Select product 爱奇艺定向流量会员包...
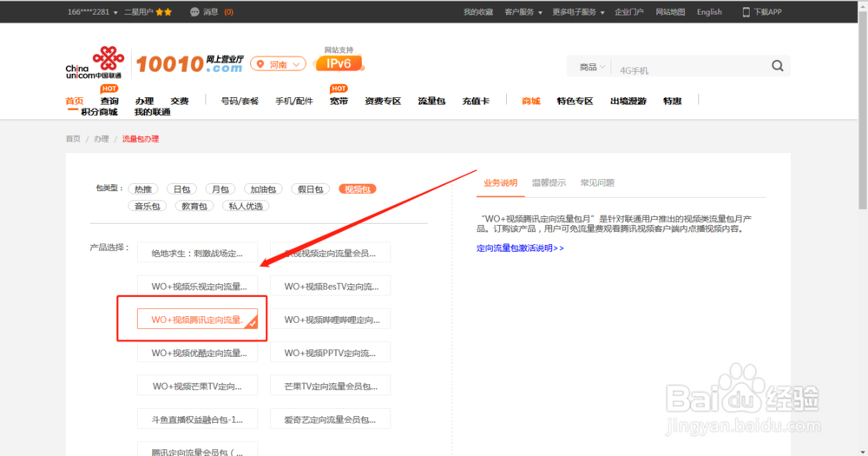The width and height of the screenshot is (868, 456). [331, 419]
